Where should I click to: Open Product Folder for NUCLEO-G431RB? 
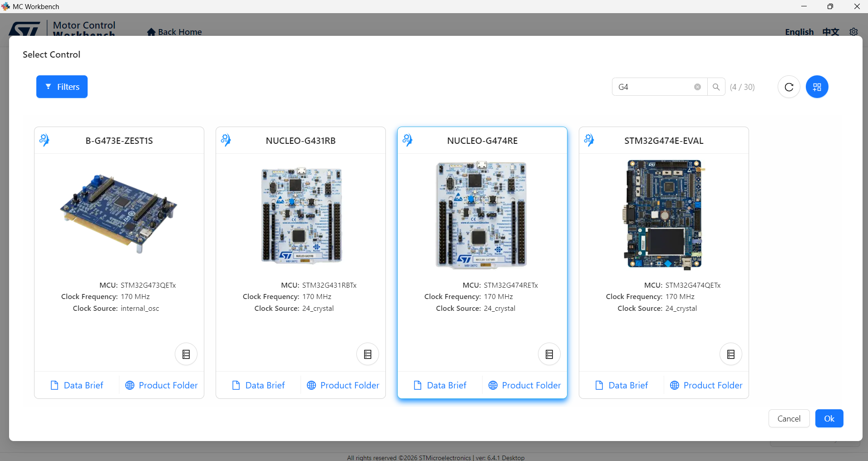pyautogui.click(x=343, y=385)
